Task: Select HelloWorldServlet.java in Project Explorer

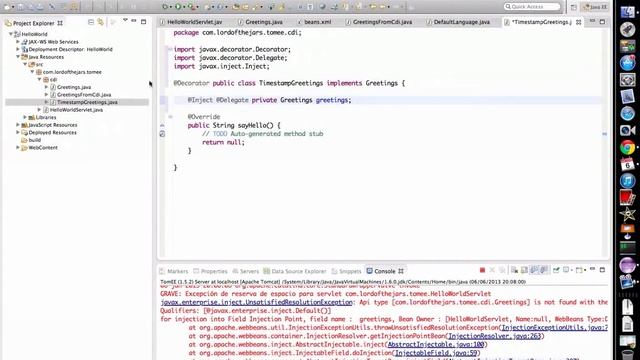Action: tap(76, 110)
